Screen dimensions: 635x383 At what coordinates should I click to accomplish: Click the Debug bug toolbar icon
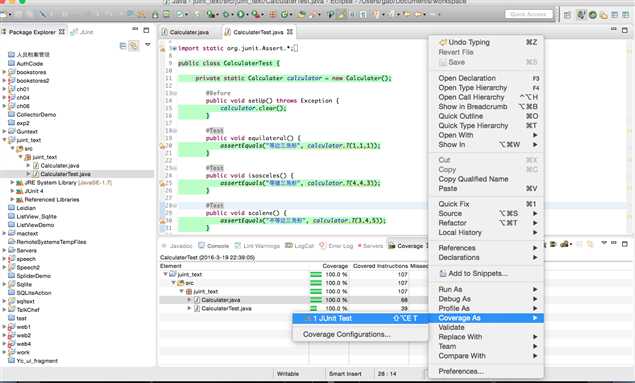(226, 15)
